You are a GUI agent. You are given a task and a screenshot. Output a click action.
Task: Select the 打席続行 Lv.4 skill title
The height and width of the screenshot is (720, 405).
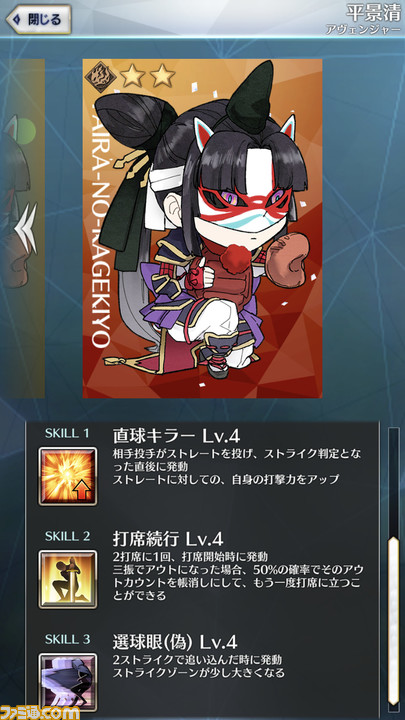click(x=168, y=539)
